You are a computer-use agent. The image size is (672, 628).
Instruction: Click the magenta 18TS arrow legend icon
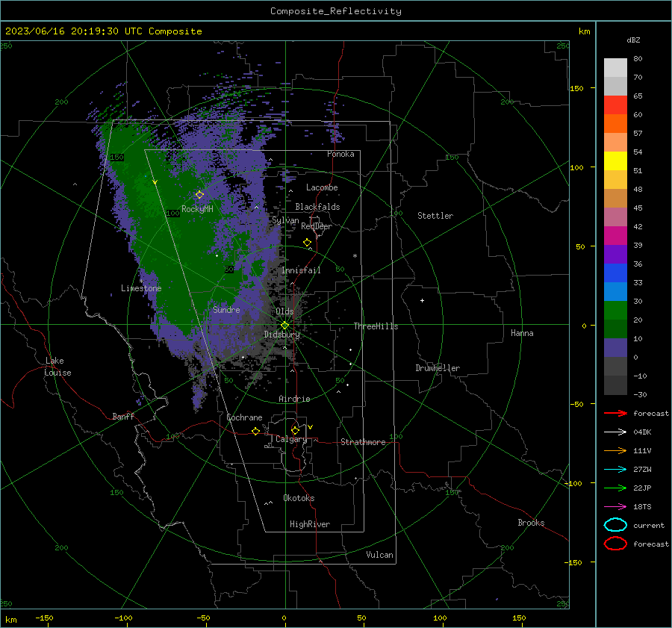[615, 507]
